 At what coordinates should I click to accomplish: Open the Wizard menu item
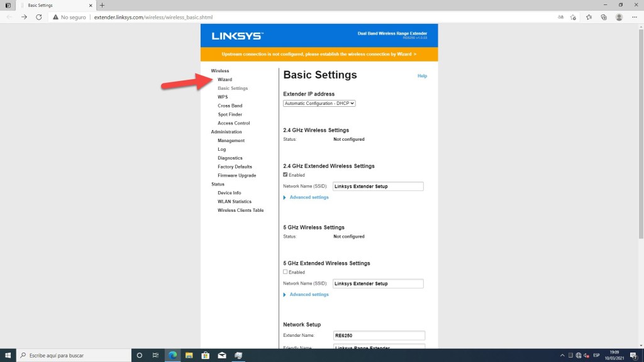coord(225,80)
